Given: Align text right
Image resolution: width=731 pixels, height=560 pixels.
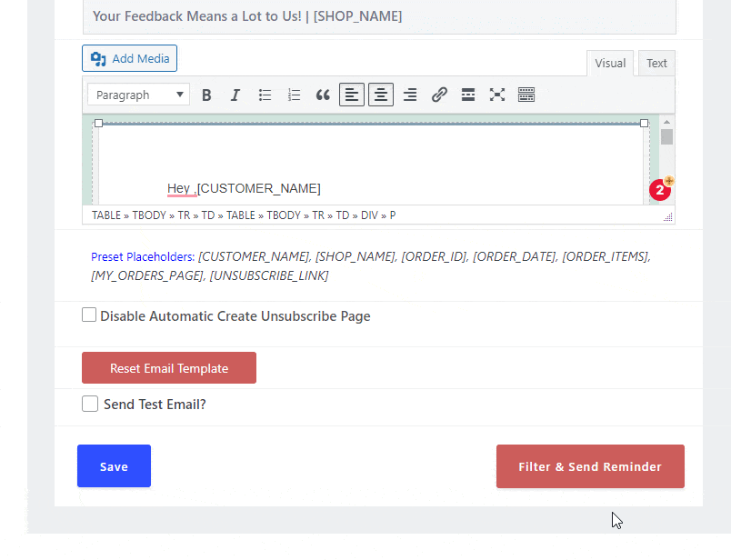Looking at the screenshot, I should (410, 95).
